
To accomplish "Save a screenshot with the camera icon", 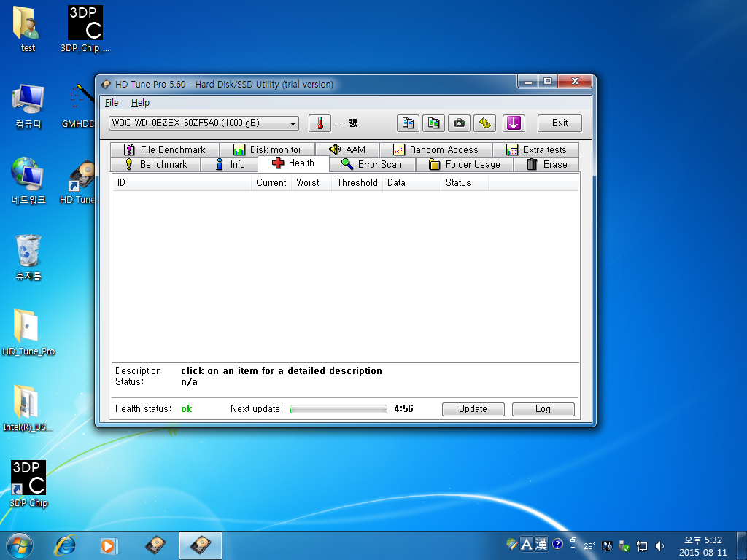I will (460, 123).
